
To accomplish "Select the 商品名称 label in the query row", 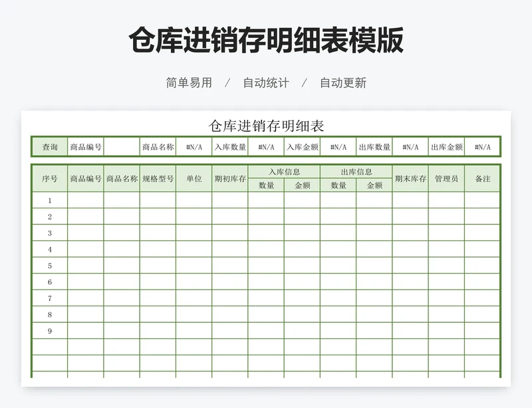I will pyautogui.click(x=158, y=146).
